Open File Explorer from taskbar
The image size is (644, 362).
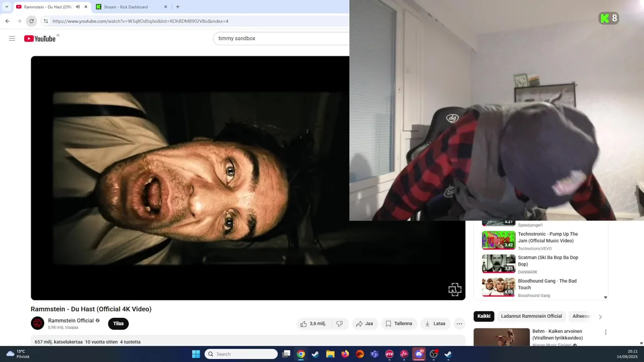click(330, 354)
